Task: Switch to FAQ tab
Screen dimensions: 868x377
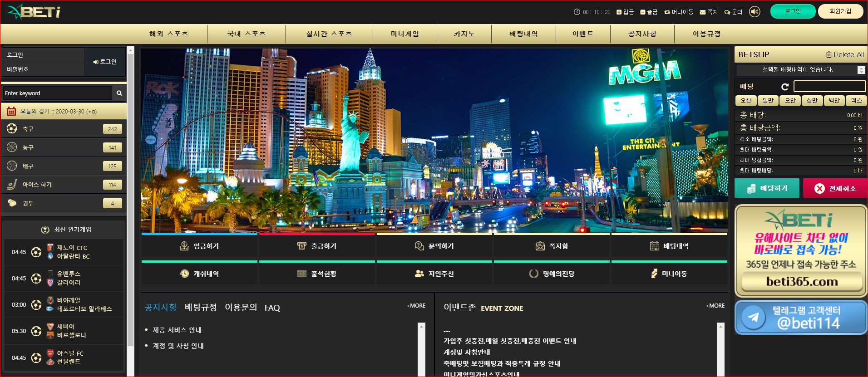Action: pyautogui.click(x=272, y=308)
